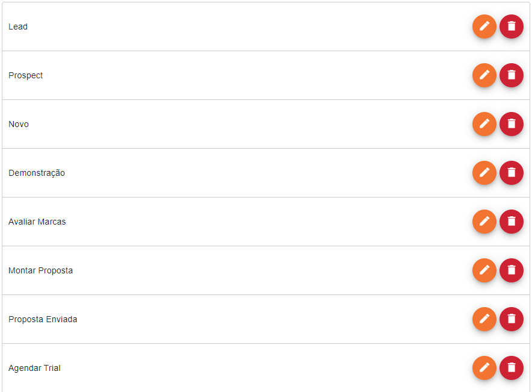Click the trash icon for Prospect
The width and height of the screenshot is (532, 392).
click(x=512, y=75)
